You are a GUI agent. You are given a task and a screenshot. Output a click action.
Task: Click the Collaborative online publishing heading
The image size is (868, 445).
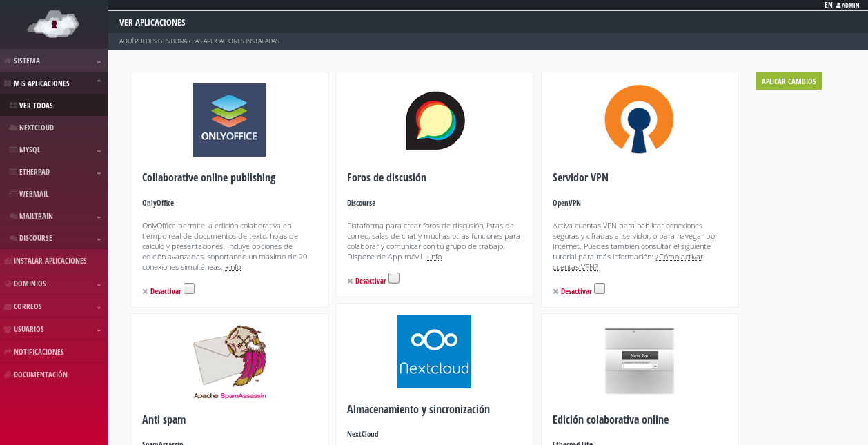208,177
